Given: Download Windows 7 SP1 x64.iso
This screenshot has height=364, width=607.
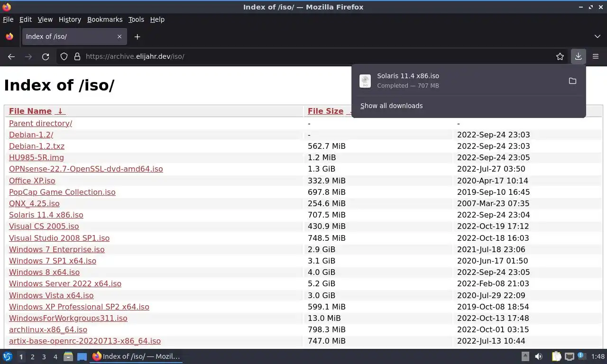Looking at the screenshot, I should [53, 261].
